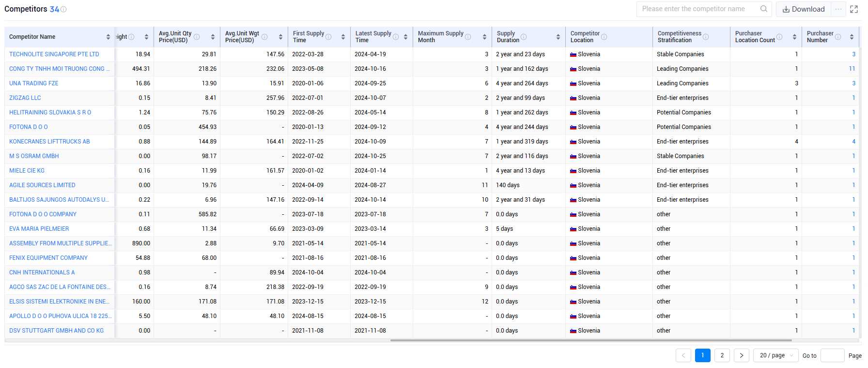The height and width of the screenshot is (368, 868).
Task: Expand table to fullscreen
Action: (x=854, y=9)
